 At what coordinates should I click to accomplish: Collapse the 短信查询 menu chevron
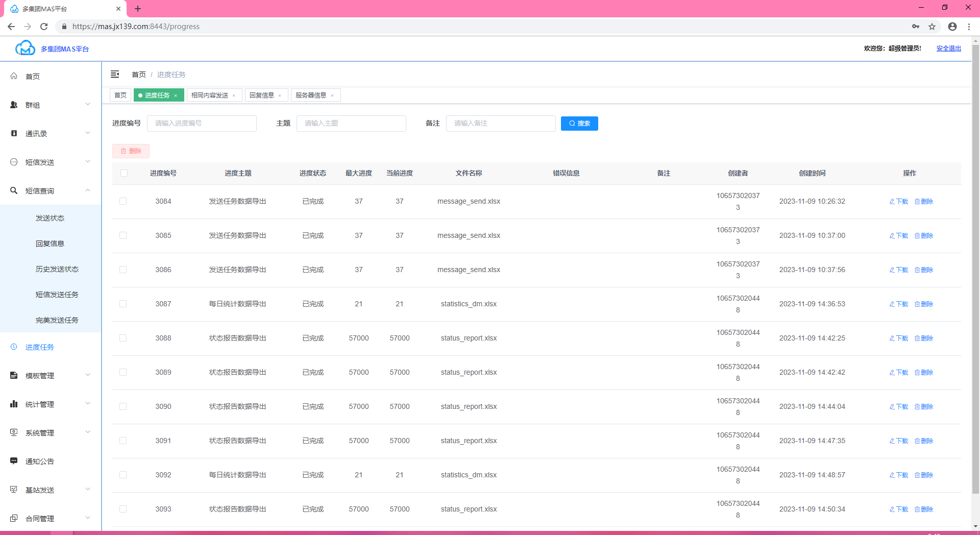(x=88, y=190)
